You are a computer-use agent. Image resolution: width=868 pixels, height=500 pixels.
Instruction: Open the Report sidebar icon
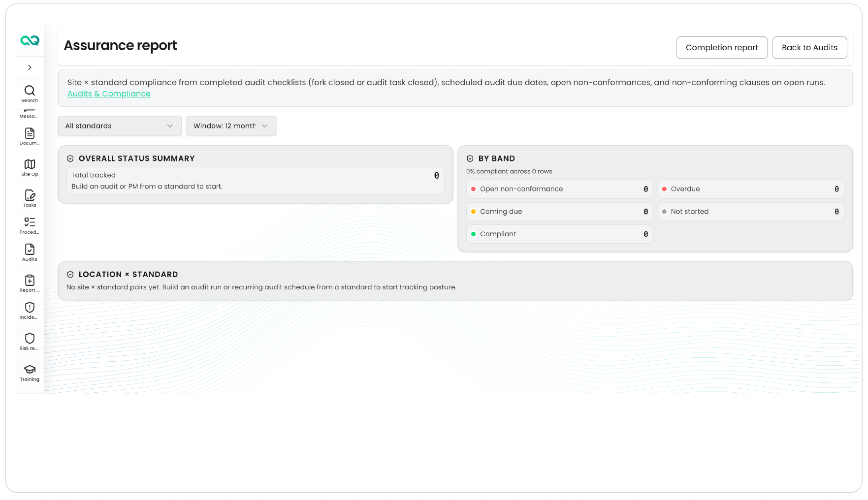pos(30,283)
